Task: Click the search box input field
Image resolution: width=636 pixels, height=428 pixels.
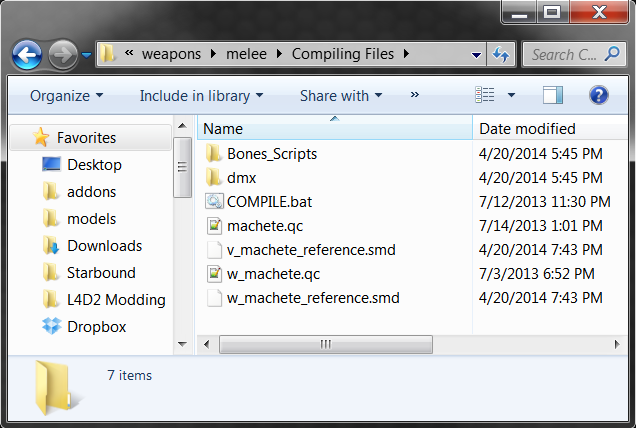Action: click(x=565, y=54)
